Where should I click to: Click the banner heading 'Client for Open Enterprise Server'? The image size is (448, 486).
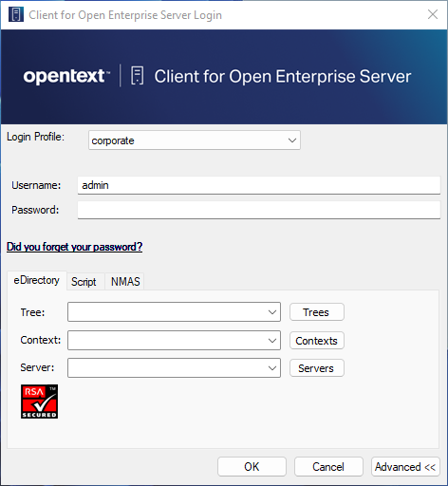pos(283,76)
